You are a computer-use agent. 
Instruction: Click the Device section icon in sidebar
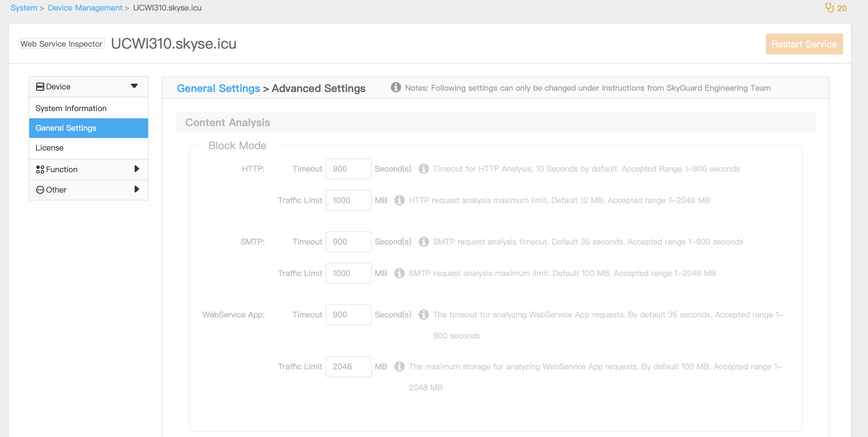pos(40,86)
